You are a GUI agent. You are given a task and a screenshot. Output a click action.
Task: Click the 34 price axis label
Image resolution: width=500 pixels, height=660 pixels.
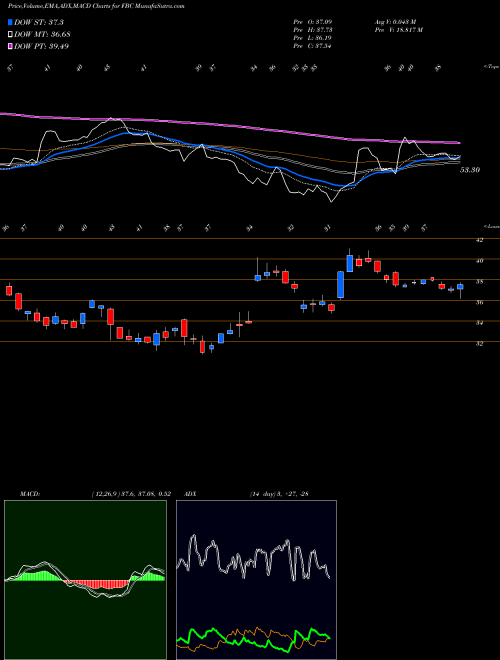[479, 322]
